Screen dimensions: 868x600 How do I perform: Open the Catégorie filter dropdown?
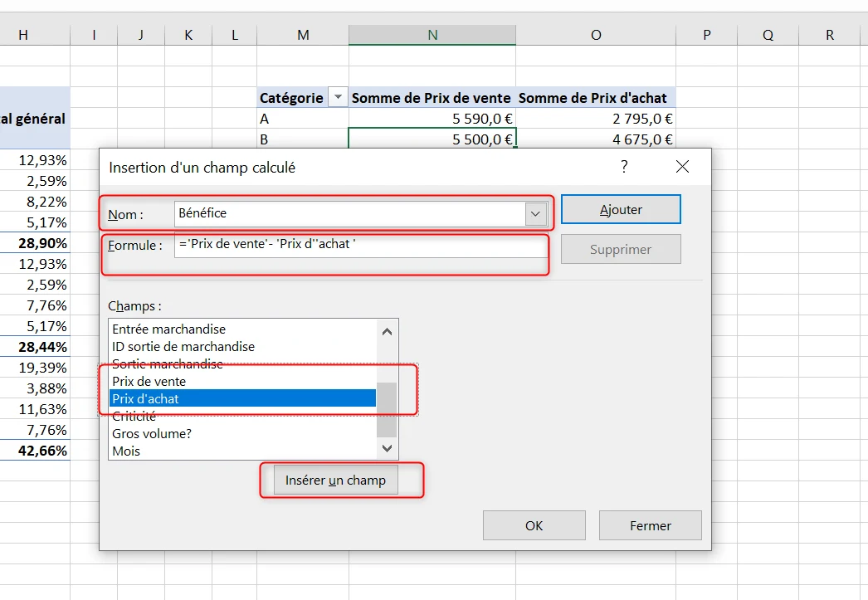point(338,97)
